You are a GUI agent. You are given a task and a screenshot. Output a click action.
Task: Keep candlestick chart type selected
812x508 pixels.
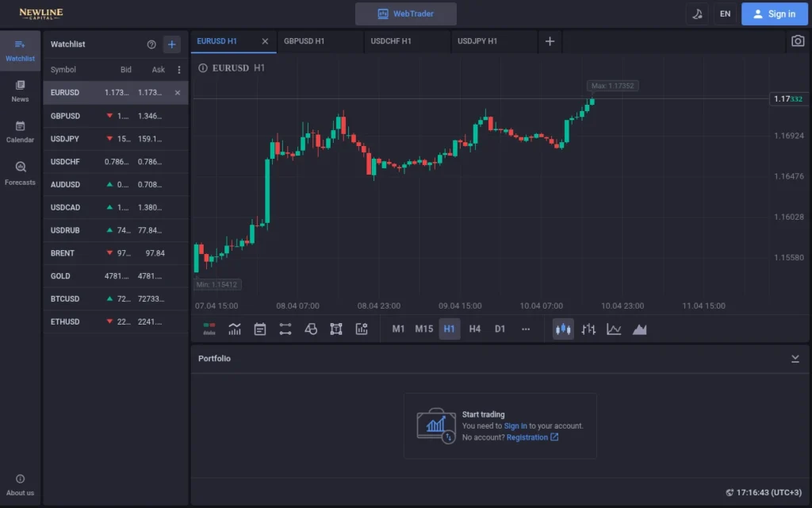pyautogui.click(x=563, y=328)
